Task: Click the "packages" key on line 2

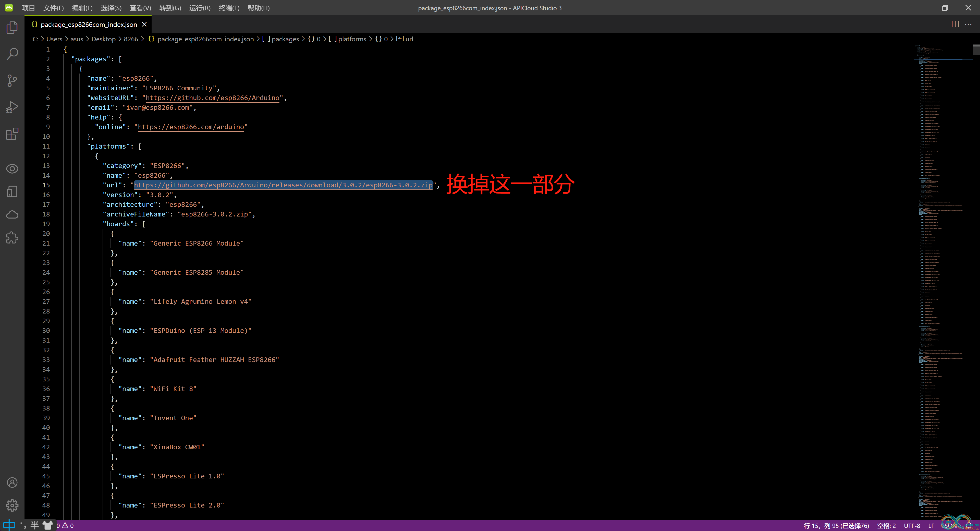Action: click(x=91, y=59)
